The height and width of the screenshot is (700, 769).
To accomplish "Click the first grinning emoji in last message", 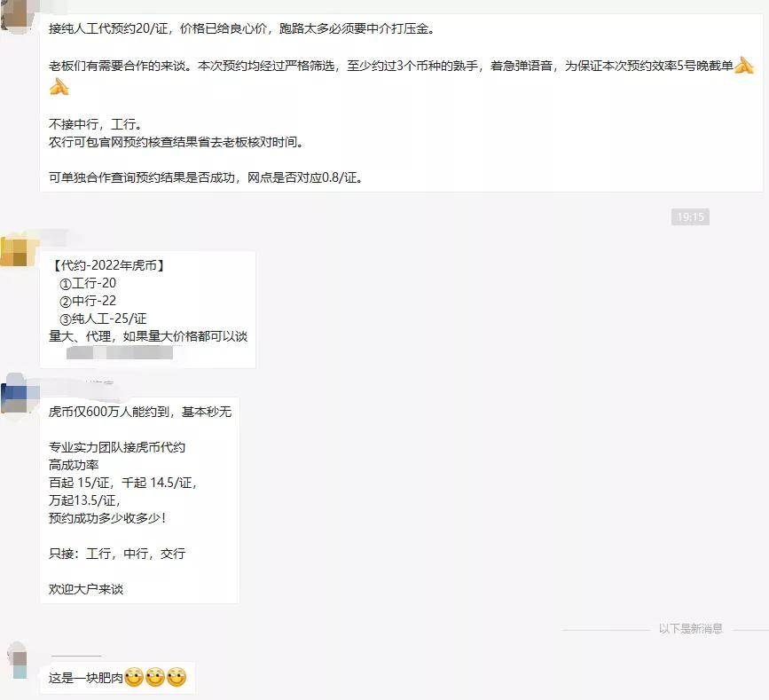I will click(x=134, y=678).
